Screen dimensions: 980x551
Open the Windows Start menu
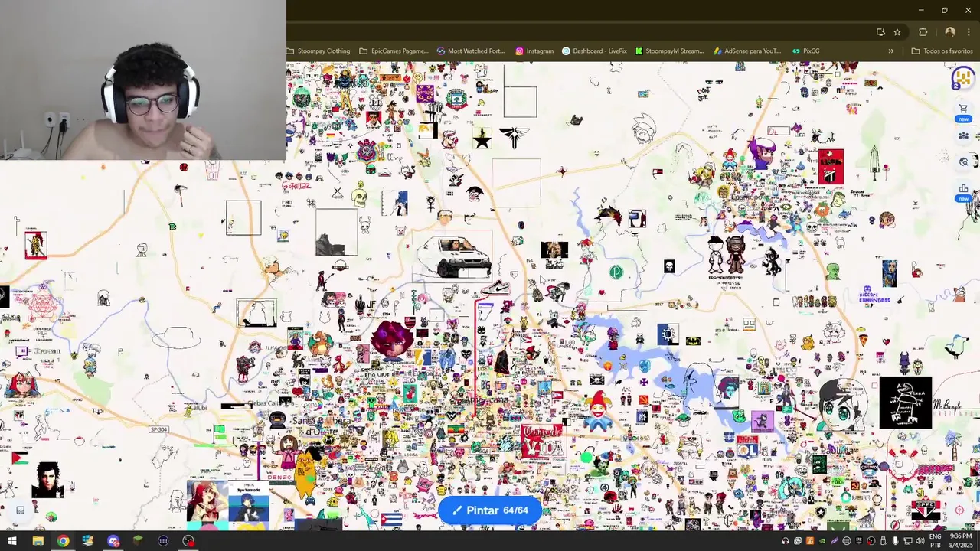(x=12, y=541)
